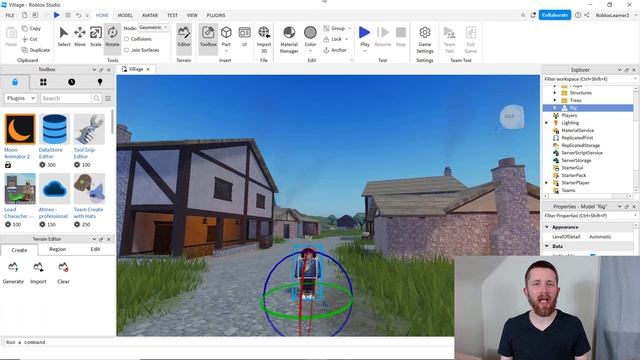Activate the Move tool
This screenshot has width=640, height=360.
80,36
